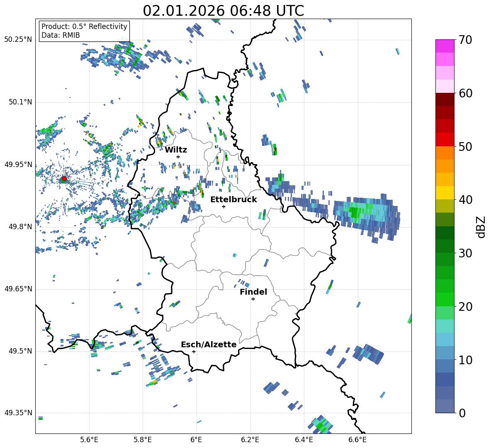Click the bright green colorbar segment at 20 dBZ

point(445,299)
